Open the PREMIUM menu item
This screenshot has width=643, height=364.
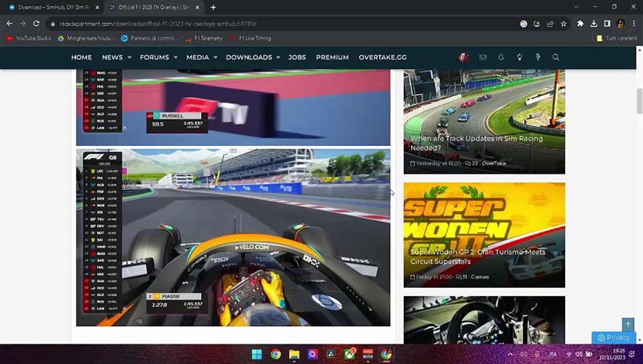pos(332,58)
